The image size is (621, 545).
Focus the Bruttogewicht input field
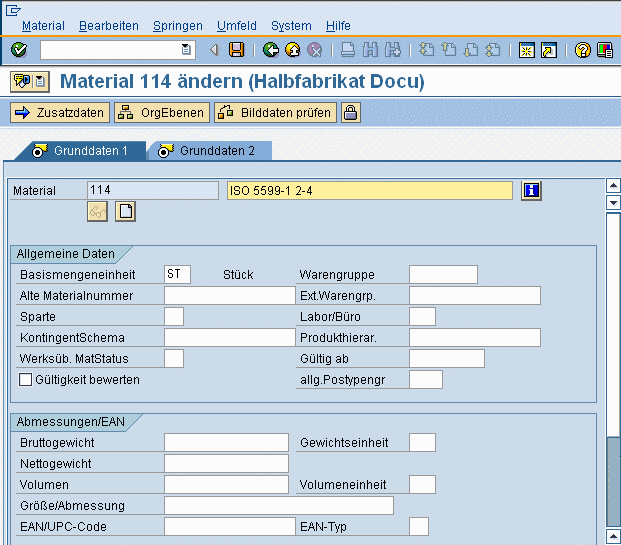tap(226, 442)
